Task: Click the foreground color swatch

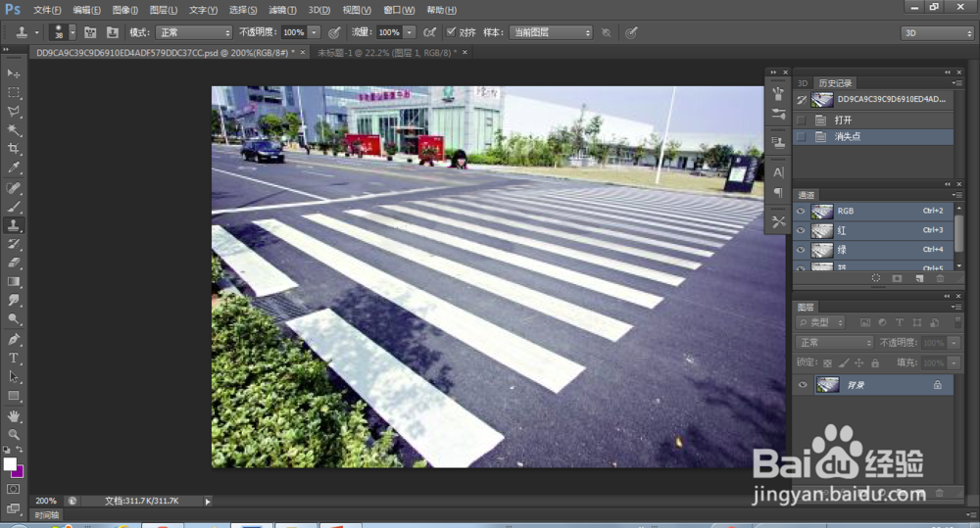Action: point(10,464)
